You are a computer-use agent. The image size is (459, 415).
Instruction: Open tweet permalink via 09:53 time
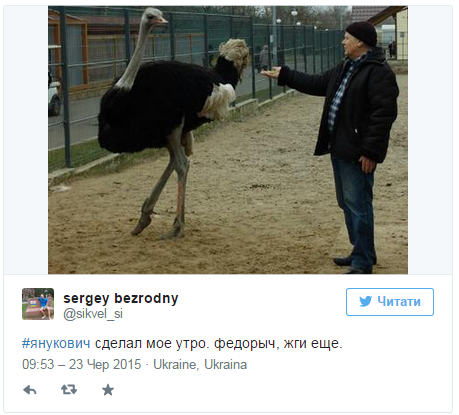[x=38, y=364]
